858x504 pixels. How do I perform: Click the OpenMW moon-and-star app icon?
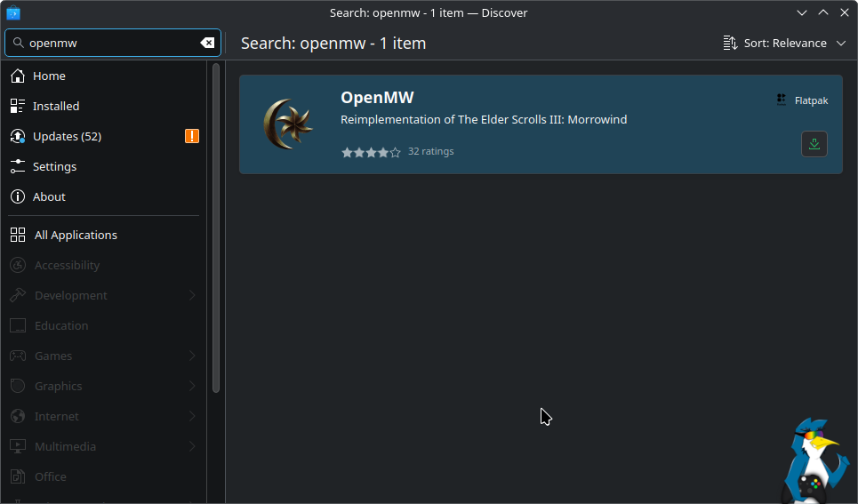(x=288, y=124)
